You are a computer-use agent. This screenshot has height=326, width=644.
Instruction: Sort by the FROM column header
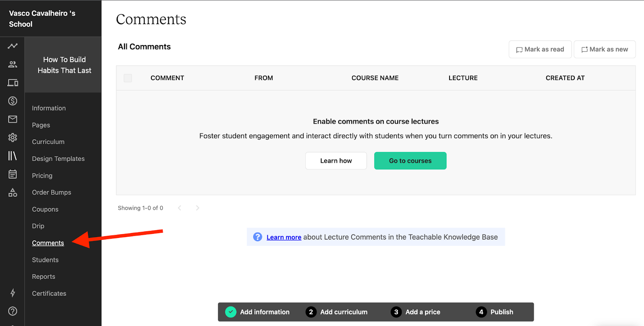264,78
